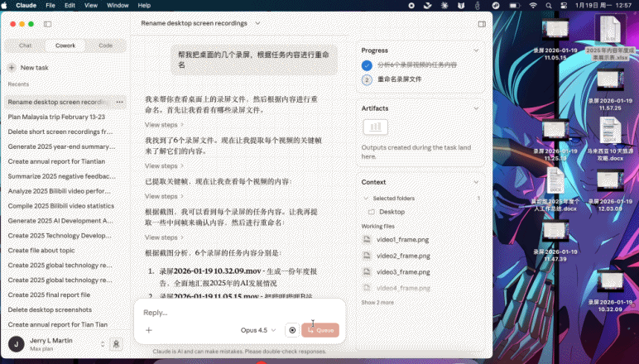Image resolution: width=639 pixels, height=364 pixels.
Task: Toggle the left sidebar panel icon
Action: tap(46, 25)
